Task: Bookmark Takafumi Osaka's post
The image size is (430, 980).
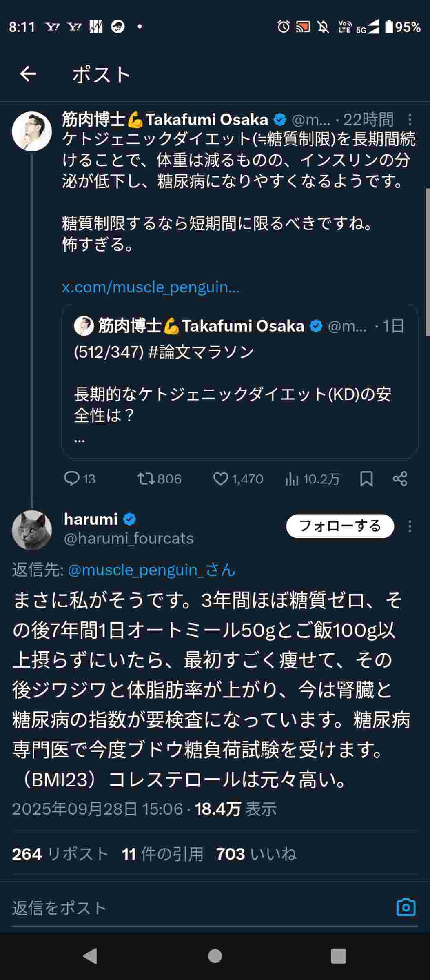Action: 366,479
